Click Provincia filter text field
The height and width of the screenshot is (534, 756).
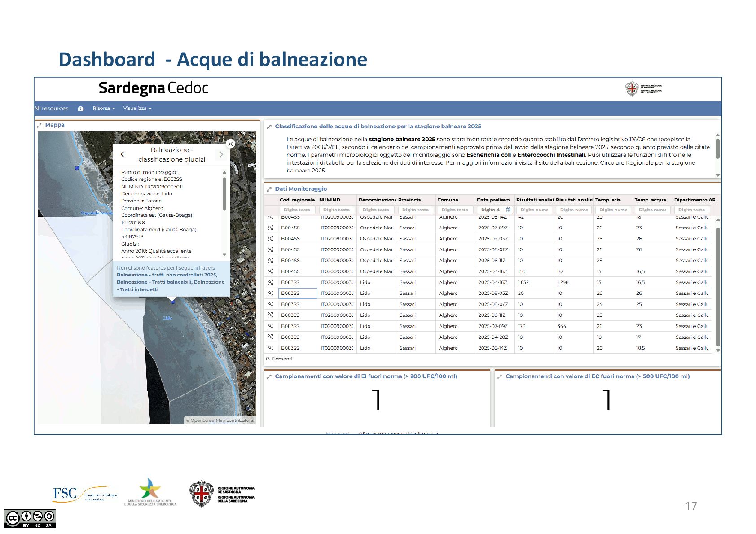(x=416, y=210)
